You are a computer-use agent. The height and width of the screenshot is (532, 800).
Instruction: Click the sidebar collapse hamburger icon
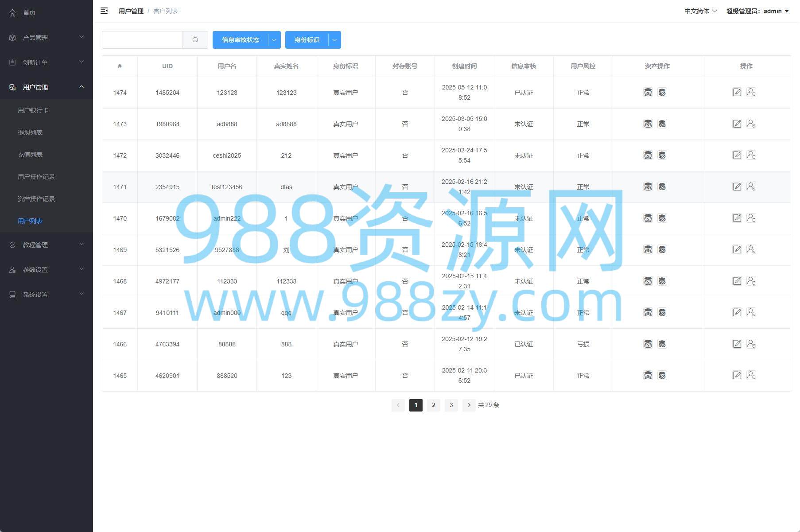pyautogui.click(x=104, y=11)
